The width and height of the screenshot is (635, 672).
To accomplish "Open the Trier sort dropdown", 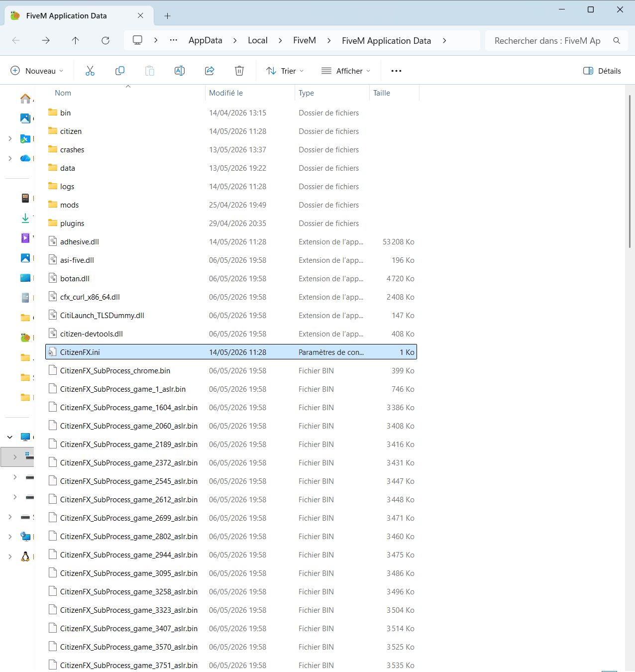I will point(285,71).
